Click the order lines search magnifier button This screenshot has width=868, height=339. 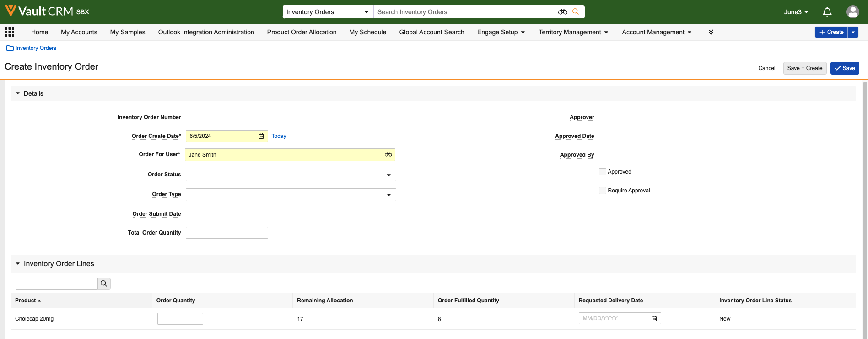click(x=104, y=284)
